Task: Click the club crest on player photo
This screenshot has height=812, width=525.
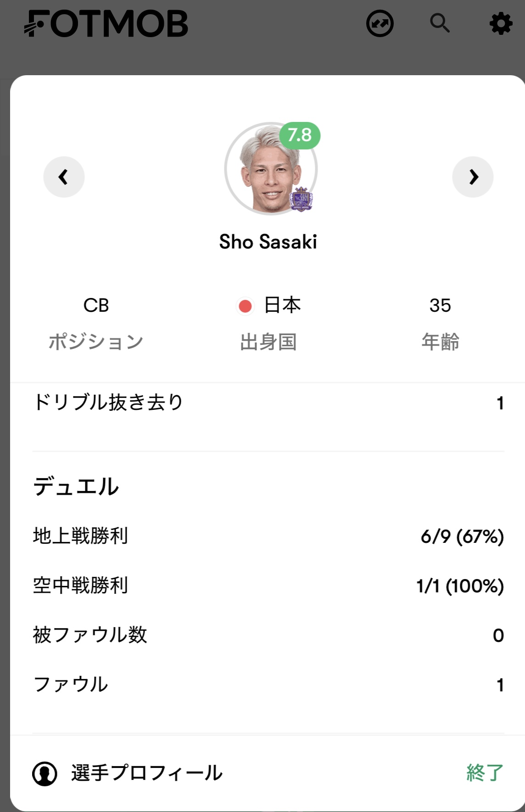Action: coord(301,199)
